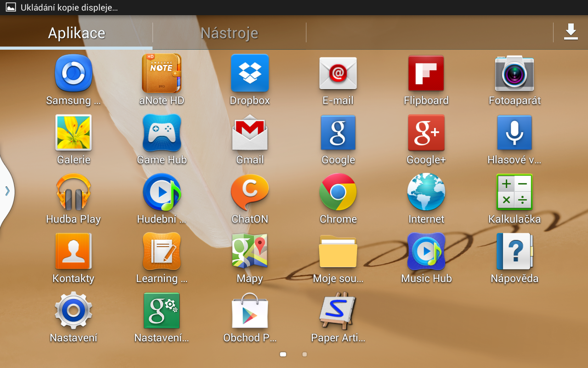Open Galerie
Image resolution: width=588 pixels, height=368 pixels.
coord(73,133)
